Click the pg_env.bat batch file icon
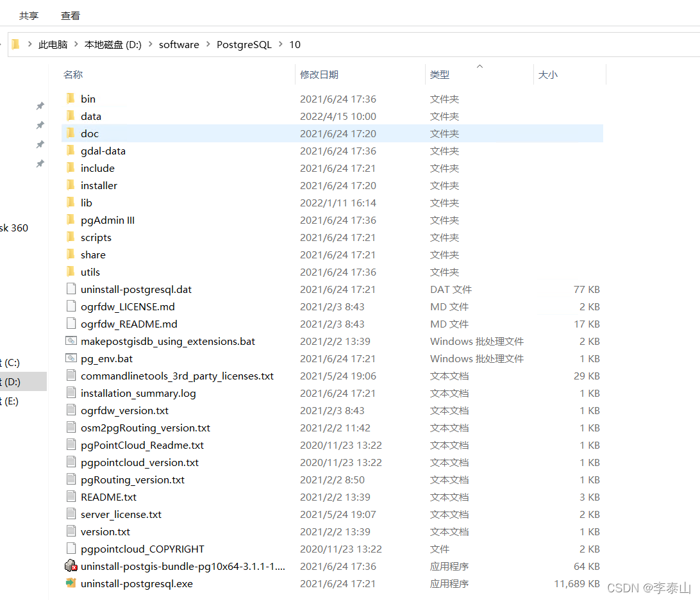The height and width of the screenshot is (600, 700). (71, 358)
